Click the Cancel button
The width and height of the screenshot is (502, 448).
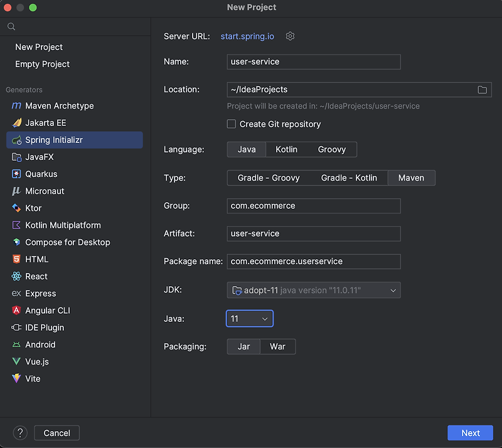pyautogui.click(x=56, y=433)
